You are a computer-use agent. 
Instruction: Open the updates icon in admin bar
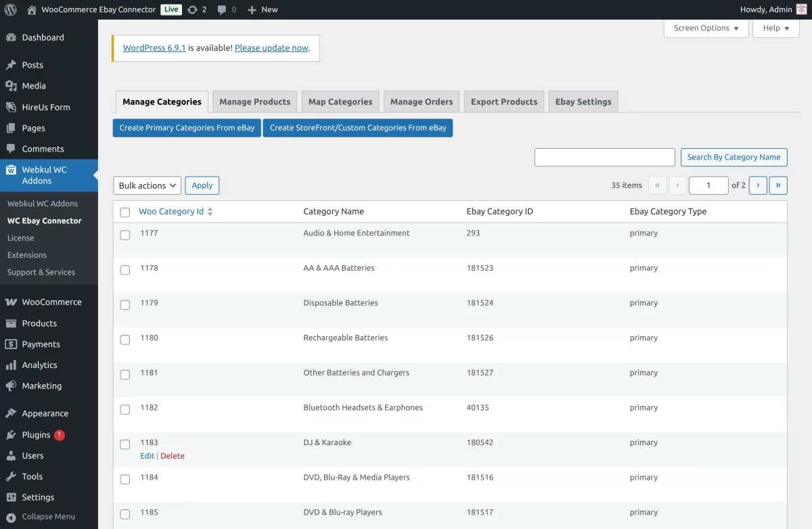[x=193, y=9]
